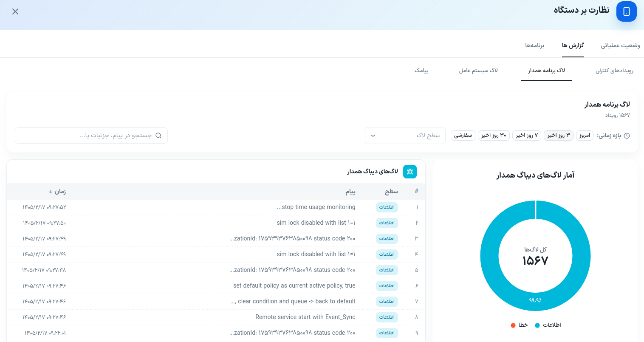Filter logs by امروز
This screenshot has height=342, width=644.
(x=585, y=136)
